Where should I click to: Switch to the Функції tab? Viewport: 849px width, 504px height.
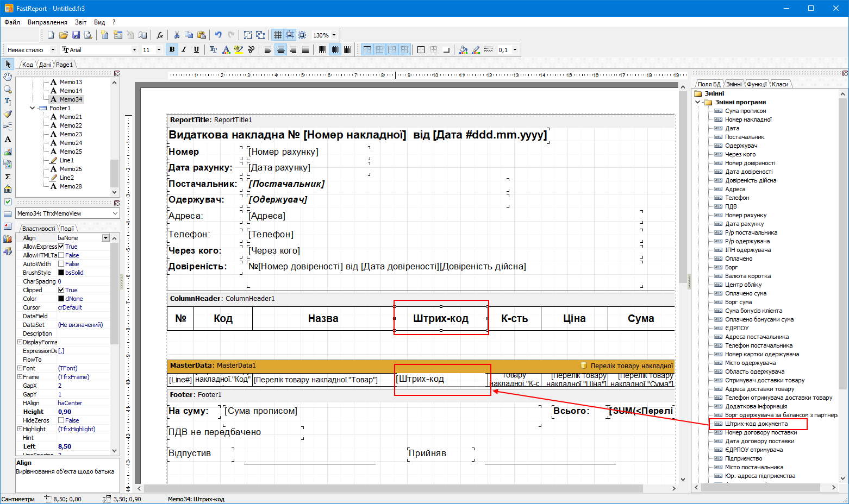click(x=756, y=84)
